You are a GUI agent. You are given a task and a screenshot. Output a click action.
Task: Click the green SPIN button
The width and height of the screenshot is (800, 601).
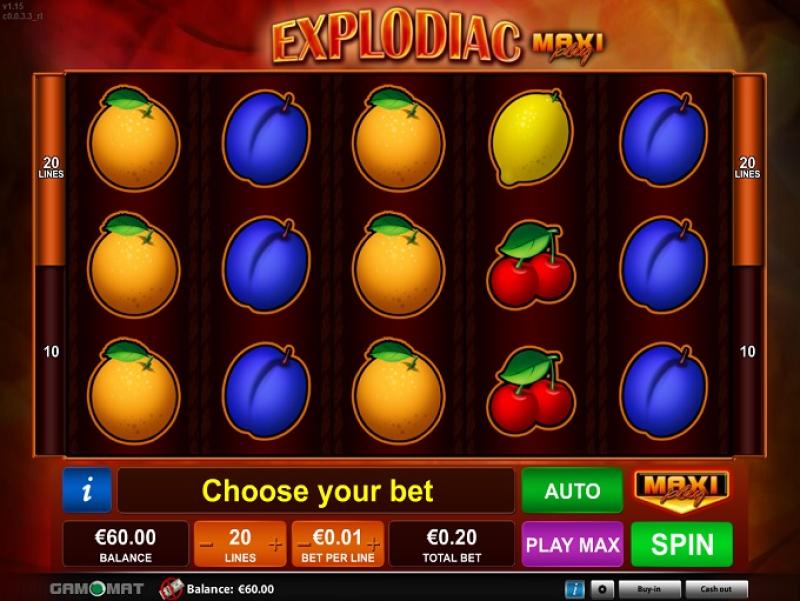click(682, 544)
